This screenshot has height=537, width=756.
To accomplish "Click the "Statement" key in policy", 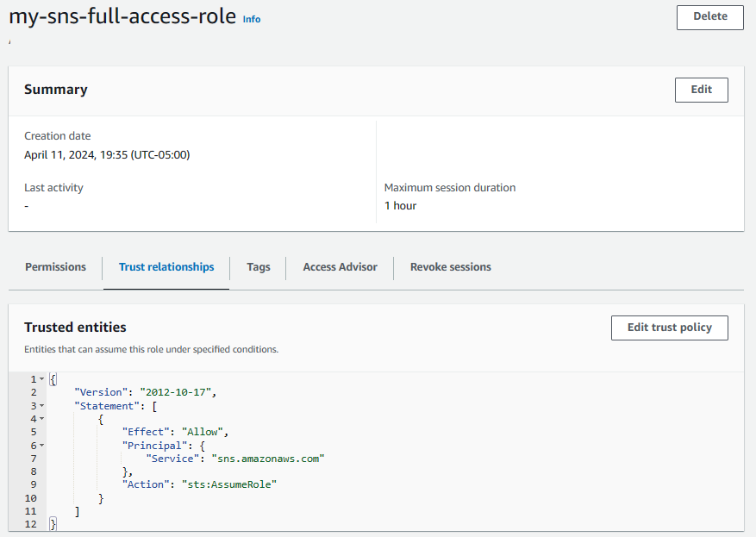I will (x=107, y=406).
